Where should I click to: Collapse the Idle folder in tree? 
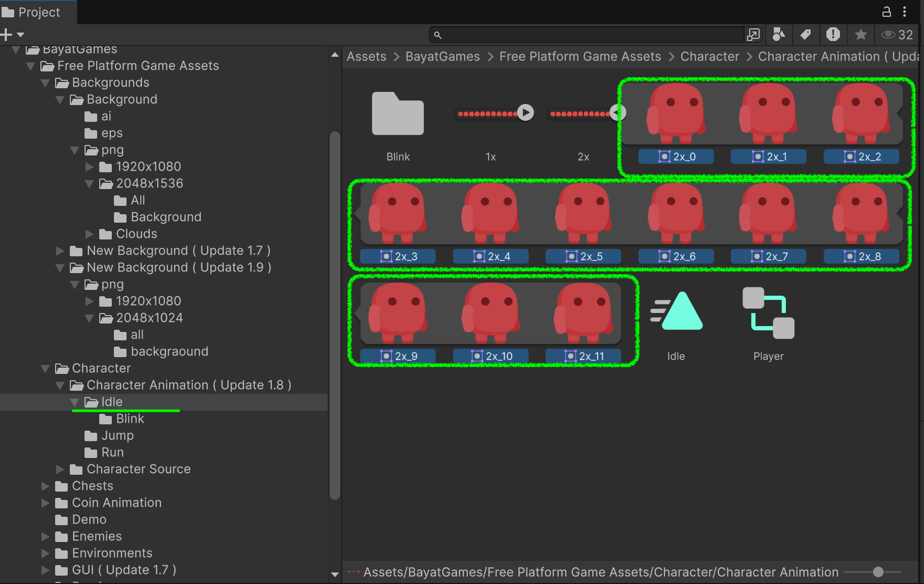[x=75, y=402]
